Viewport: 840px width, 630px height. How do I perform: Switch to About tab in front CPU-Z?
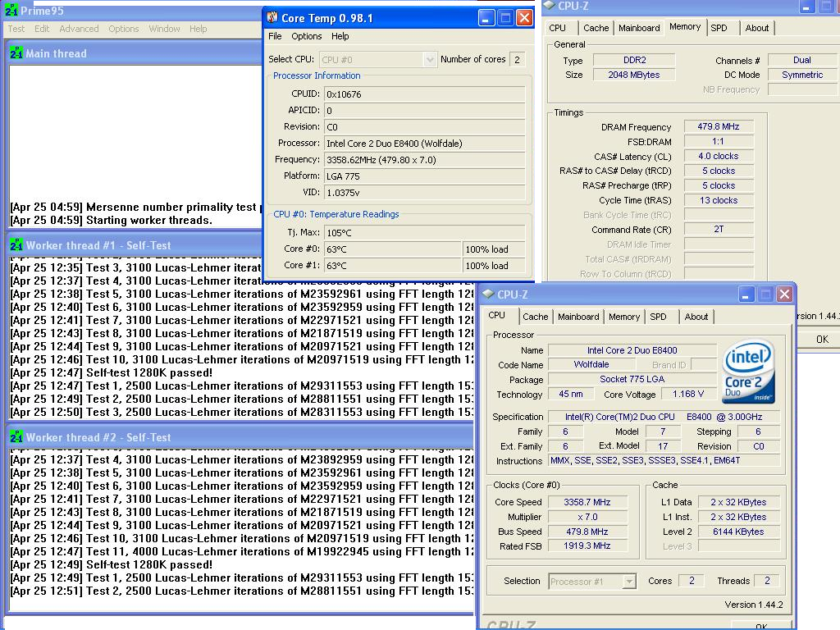click(696, 317)
